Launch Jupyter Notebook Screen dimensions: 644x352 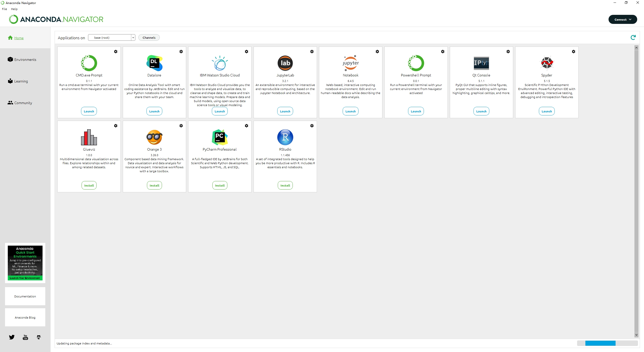pos(350,111)
